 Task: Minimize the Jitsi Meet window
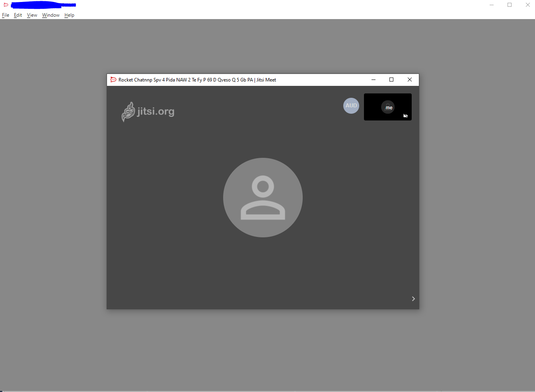click(374, 80)
